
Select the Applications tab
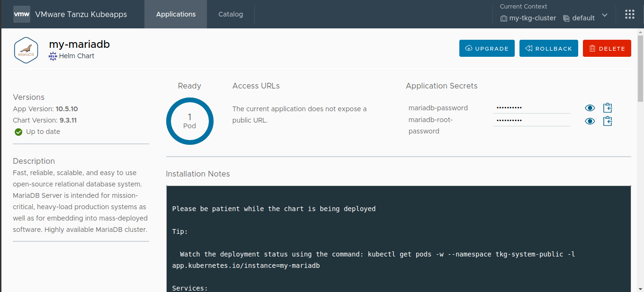tap(176, 14)
